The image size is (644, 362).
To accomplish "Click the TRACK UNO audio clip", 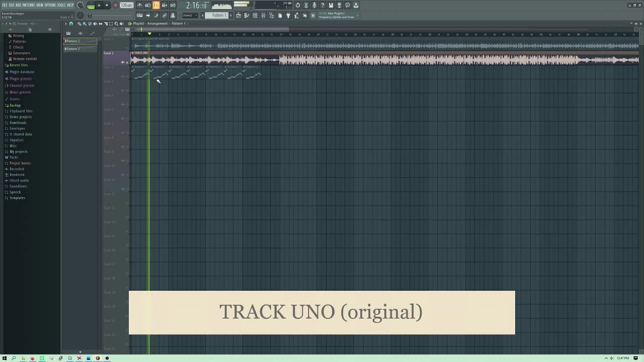I will click(x=385, y=59).
